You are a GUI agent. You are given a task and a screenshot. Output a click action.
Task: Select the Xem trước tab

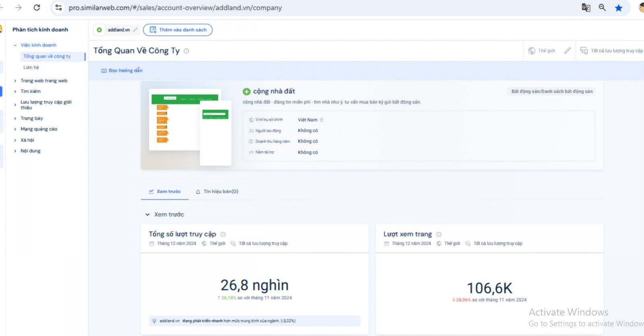click(x=165, y=192)
